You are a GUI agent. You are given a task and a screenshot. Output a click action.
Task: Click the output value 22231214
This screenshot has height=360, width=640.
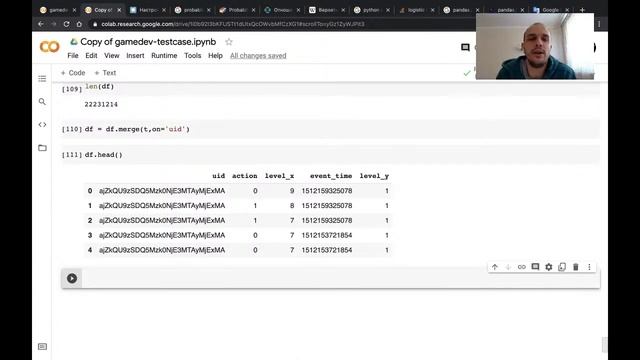[x=101, y=104]
